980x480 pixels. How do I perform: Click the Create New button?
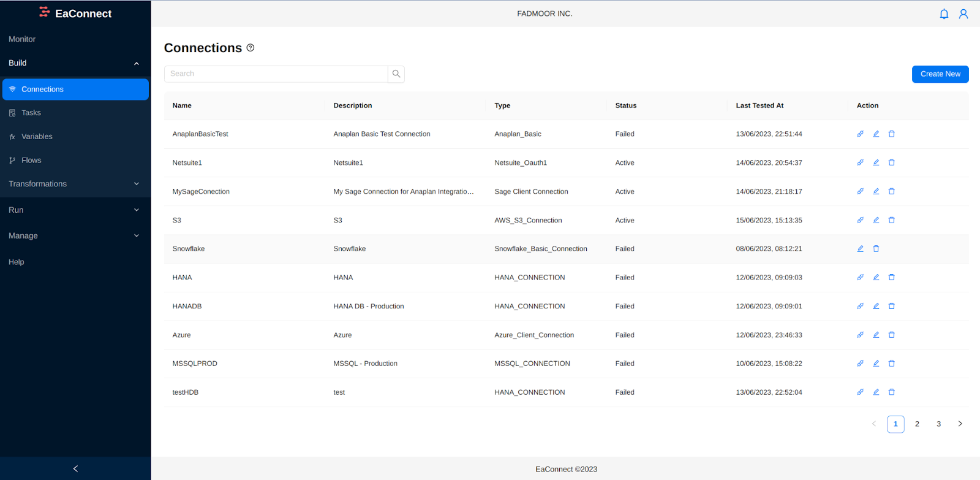click(940, 74)
